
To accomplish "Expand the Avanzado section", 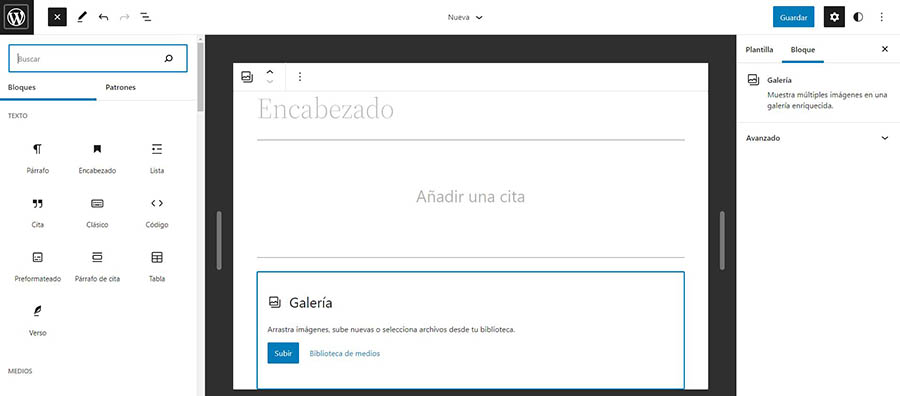I will (818, 138).
